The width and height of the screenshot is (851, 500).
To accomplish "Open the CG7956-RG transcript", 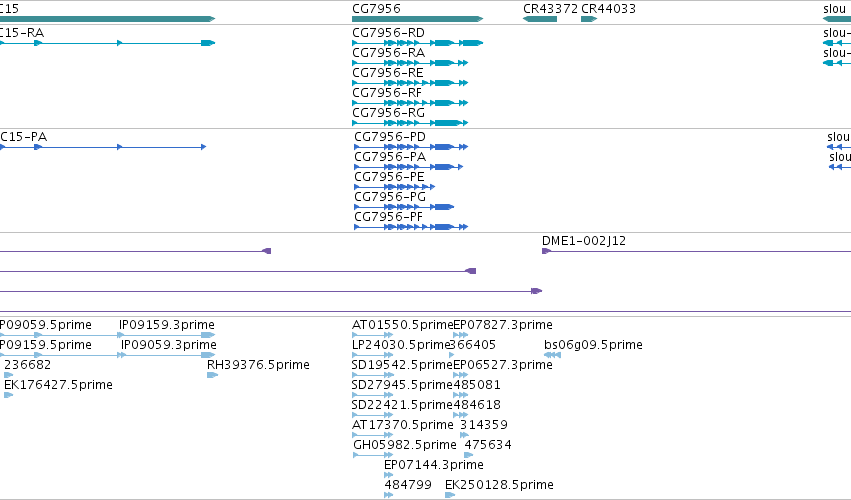I will (x=410, y=123).
